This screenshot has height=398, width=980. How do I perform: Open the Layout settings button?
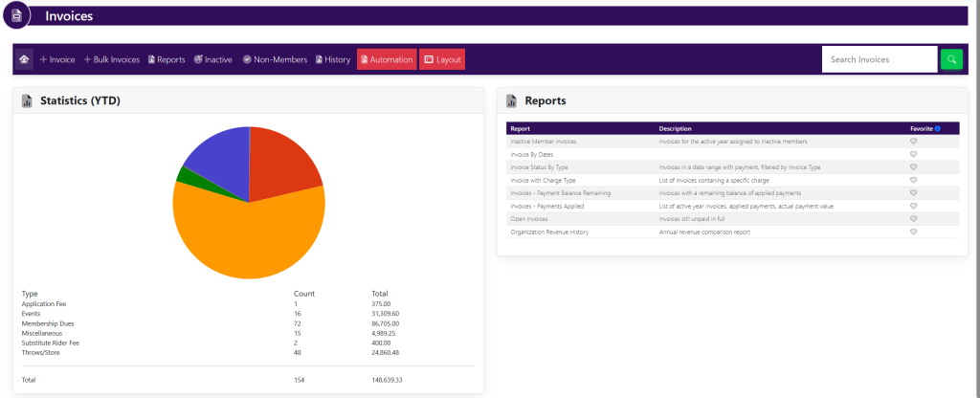(x=442, y=59)
